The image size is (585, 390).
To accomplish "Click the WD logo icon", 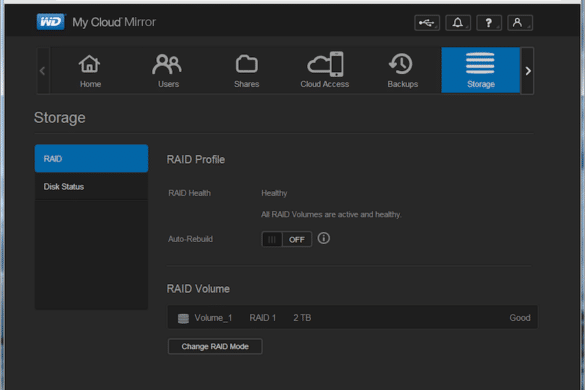I will pyautogui.click(x=51, y=22).
